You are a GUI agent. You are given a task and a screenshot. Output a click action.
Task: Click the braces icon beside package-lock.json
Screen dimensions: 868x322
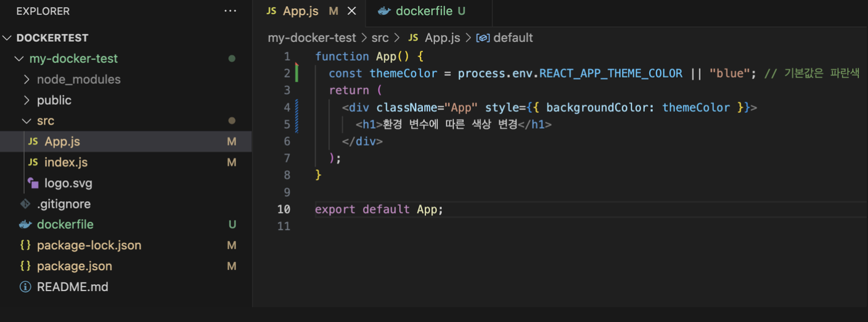click(25, 245)
